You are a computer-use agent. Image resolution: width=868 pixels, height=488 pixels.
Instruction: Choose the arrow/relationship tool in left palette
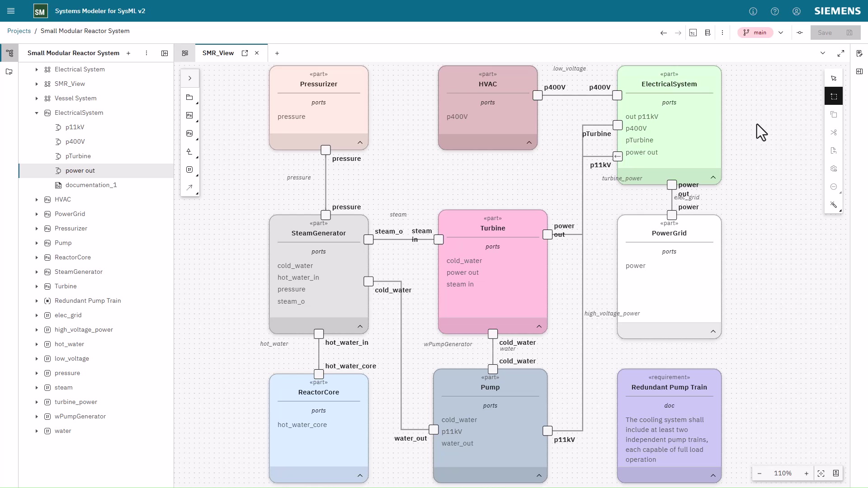click(x=190, y=187)
